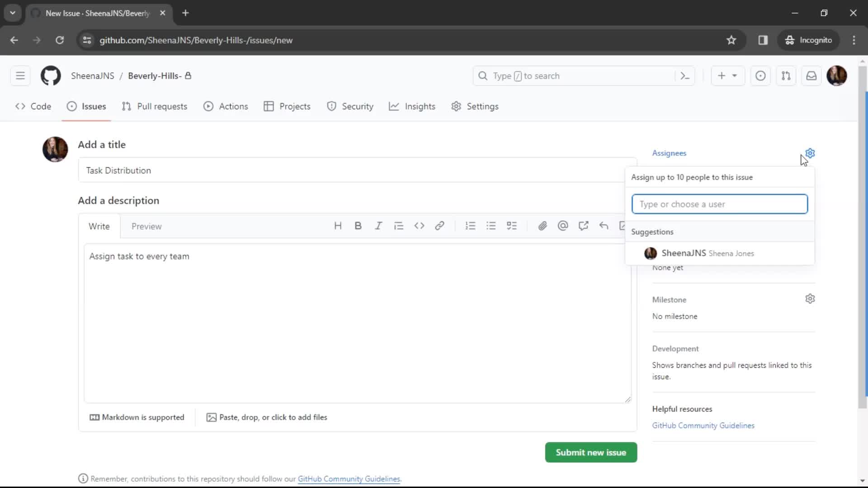Click Submit new issue button

591,452
